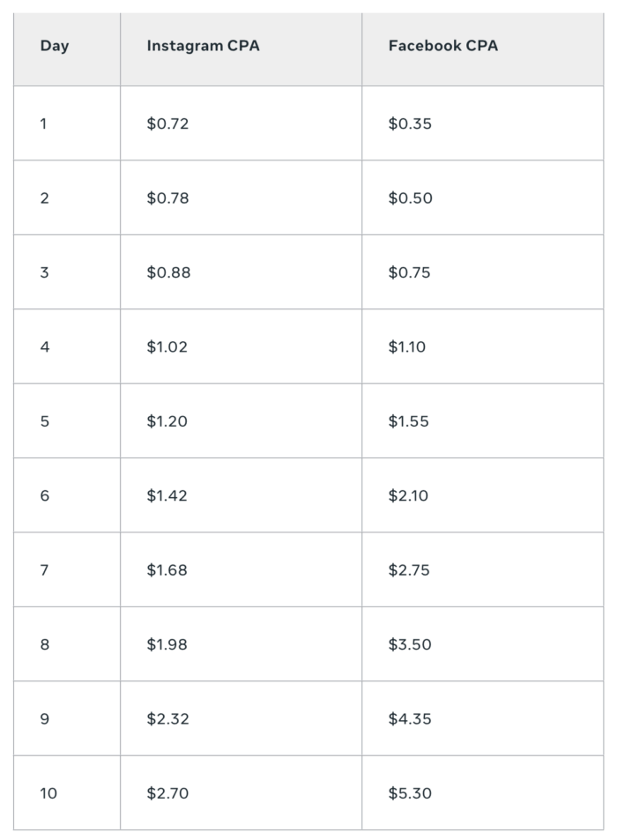Screen dimensions: 617x840
Task: Select the $1.10 Facebook CPA cell
Action: (x=407, y=347)
